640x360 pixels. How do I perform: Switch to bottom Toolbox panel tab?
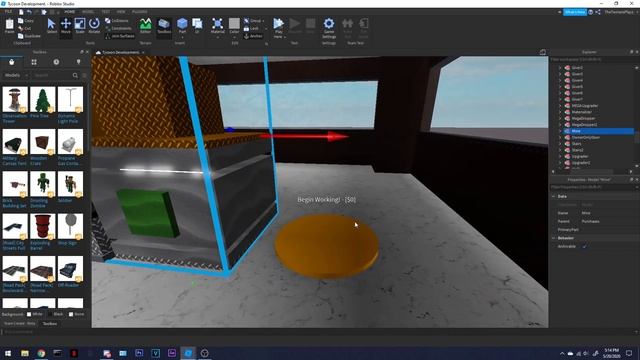pos(50,324)
